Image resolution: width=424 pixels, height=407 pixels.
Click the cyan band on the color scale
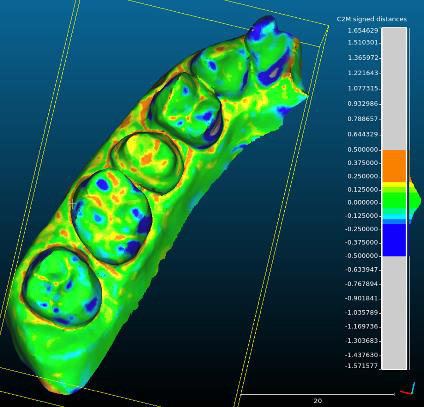click(394, 217)
